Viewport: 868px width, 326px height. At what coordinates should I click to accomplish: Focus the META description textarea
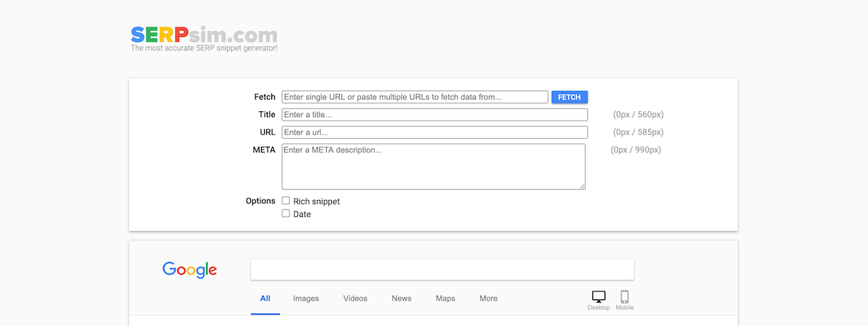pyautogui.click(x=433, y=166)
